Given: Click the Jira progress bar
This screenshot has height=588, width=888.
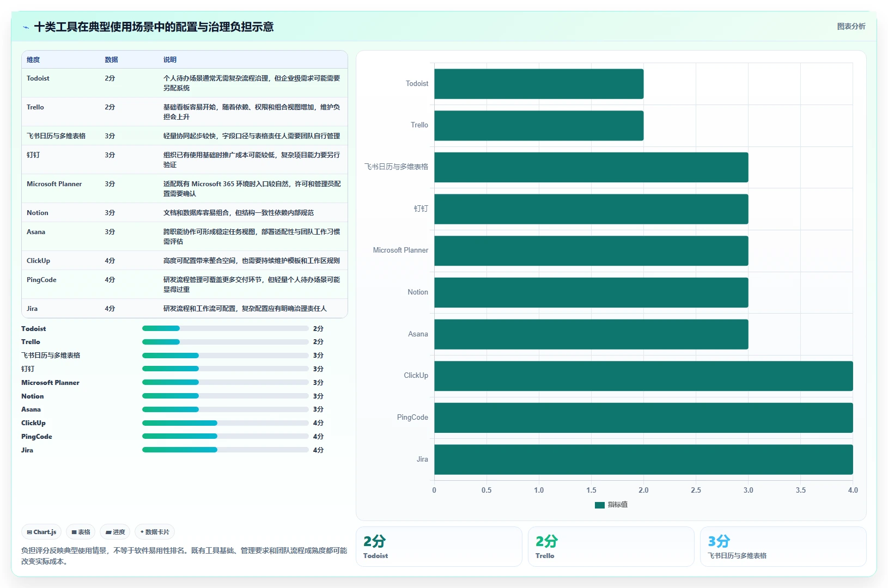Looking at the screenshot, I should 225,450.
